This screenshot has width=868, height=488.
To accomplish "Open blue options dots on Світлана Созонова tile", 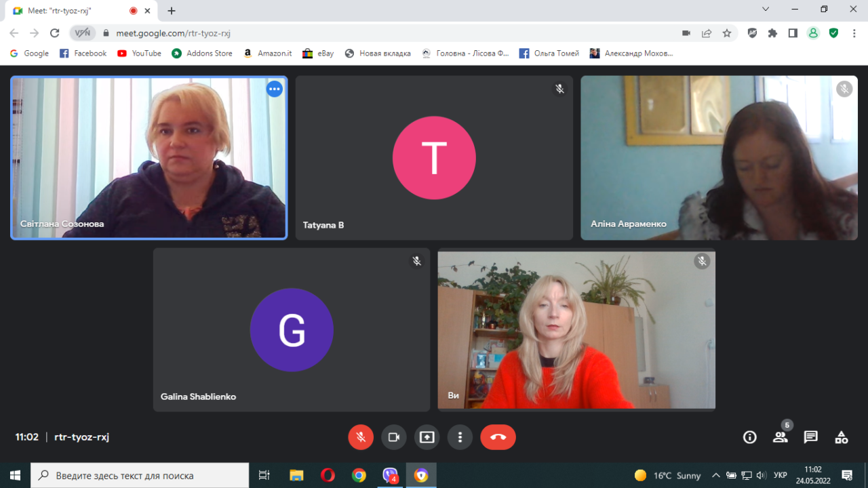I will click(274, 89).
